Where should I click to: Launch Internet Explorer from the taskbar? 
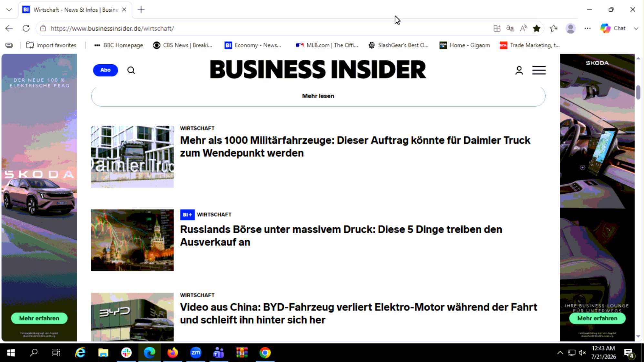[x=80, y=353]
